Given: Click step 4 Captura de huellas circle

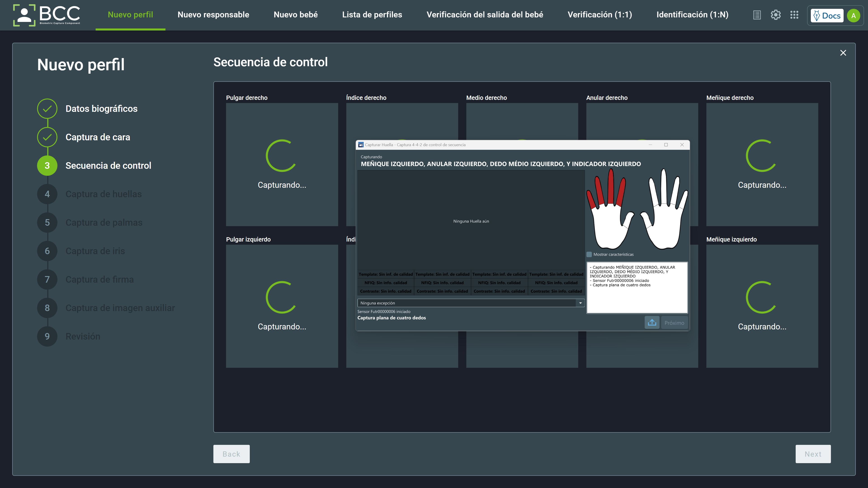Looking at the screenshot, I should (x=47, y=194).
